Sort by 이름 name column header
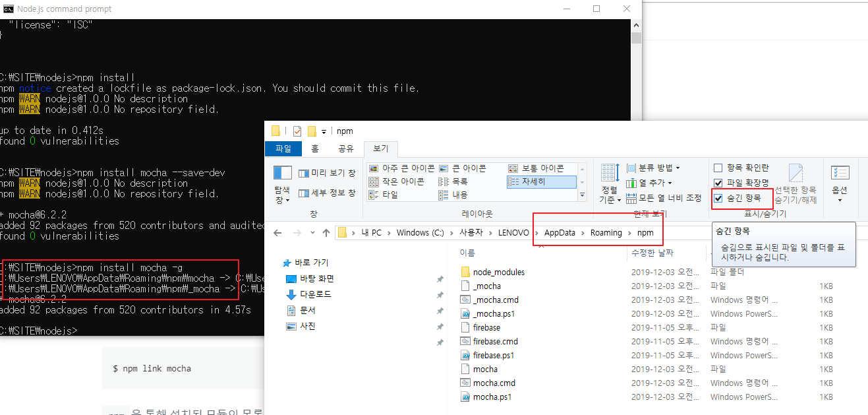Screen dimensions: 868x415 (x=467, y=253)
